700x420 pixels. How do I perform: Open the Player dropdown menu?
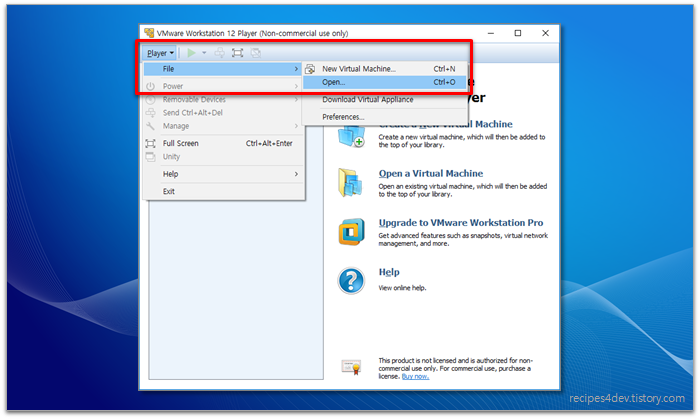160,53
